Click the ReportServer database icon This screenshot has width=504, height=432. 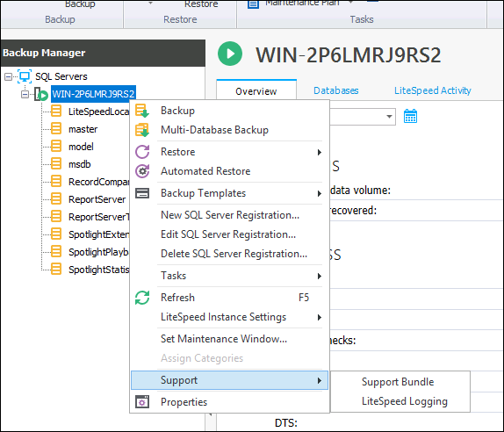[x=56, y=199]
